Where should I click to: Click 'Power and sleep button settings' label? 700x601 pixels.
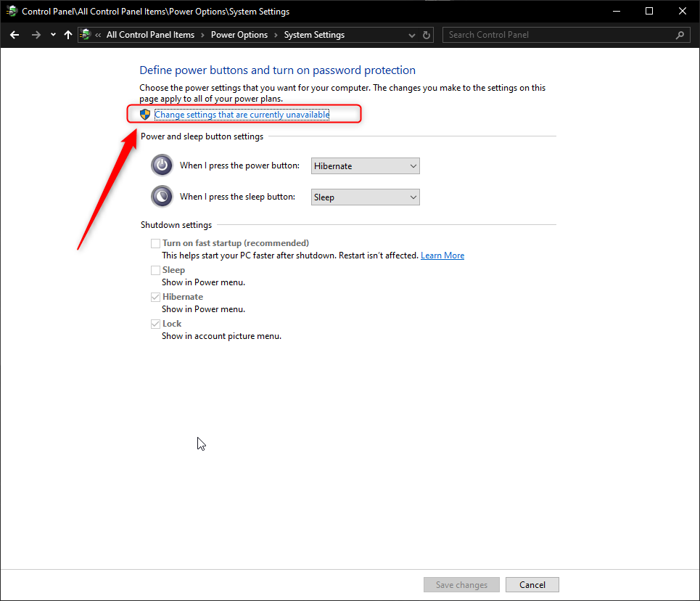point(202,136)
